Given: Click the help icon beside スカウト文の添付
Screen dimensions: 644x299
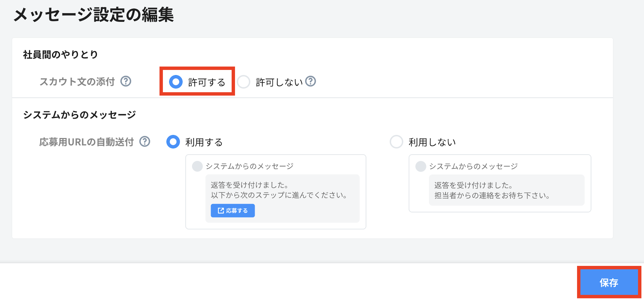Looking at the screenshot, I should (x=126, y=81).
